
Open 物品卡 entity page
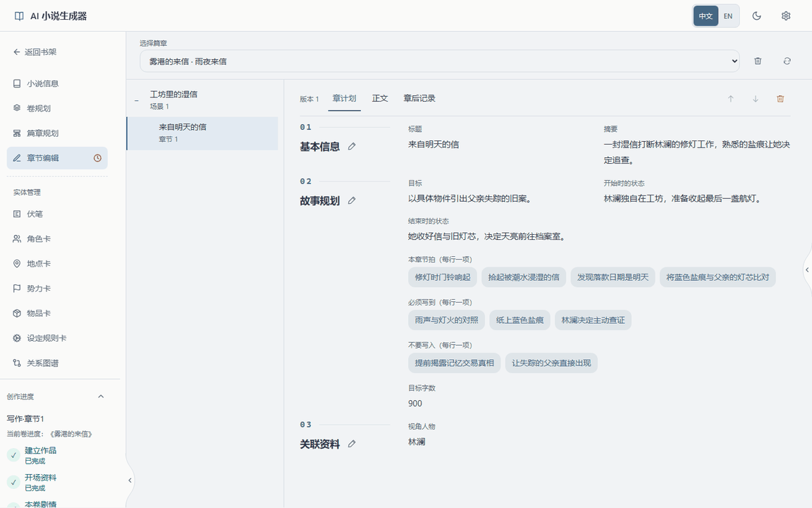[x=57, y=313]
